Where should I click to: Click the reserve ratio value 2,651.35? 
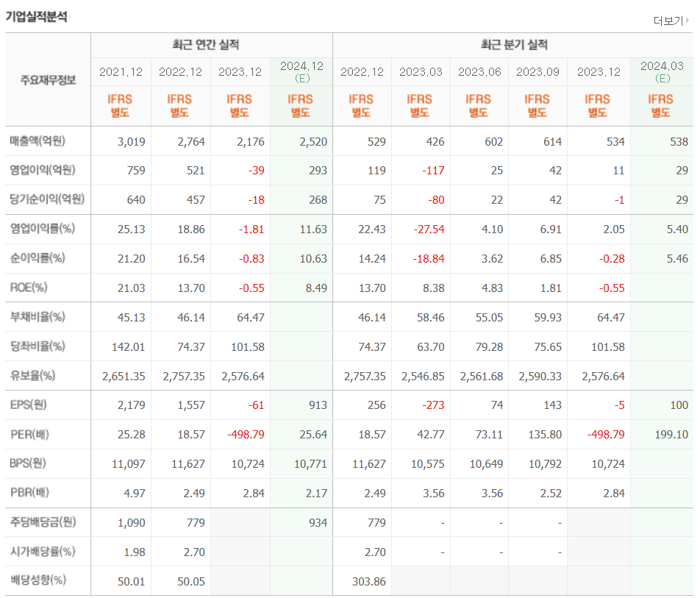point(124,377)
